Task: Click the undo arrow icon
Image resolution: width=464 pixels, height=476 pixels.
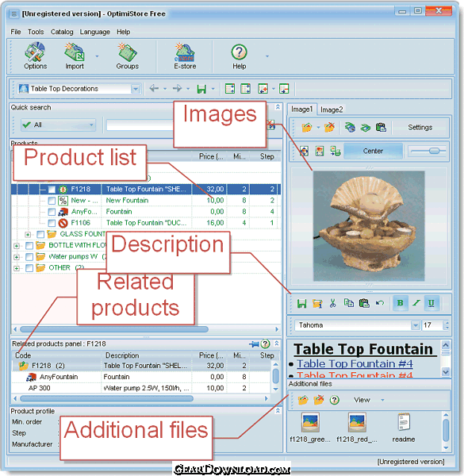Action: pyautogui.click(x=380, y=303)
